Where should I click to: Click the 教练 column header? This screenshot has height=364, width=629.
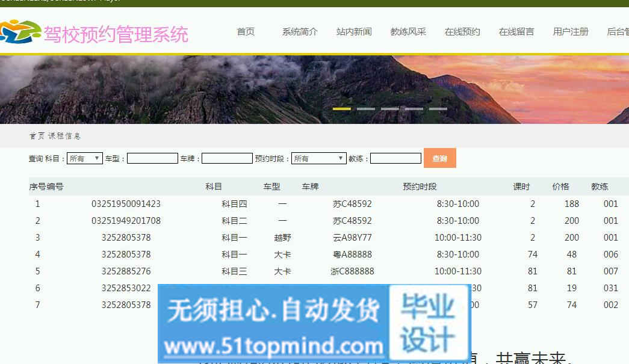pos(600,187)
